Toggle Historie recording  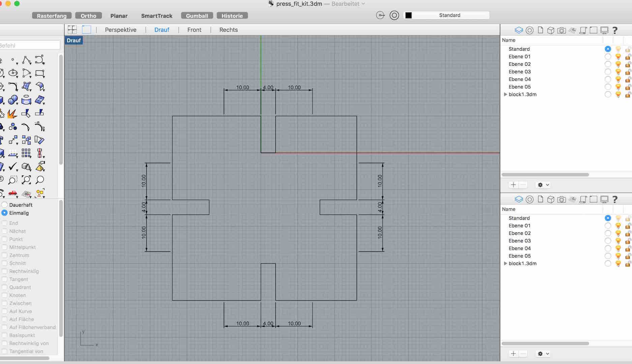(x=232, y=16)
